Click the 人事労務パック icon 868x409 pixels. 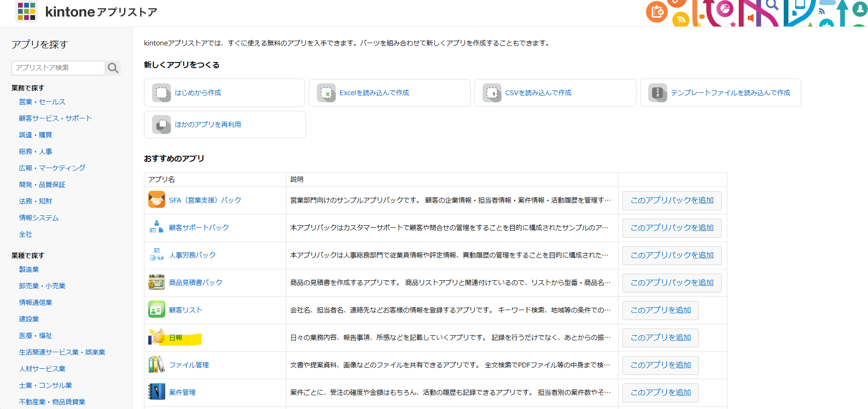[157, 255]
